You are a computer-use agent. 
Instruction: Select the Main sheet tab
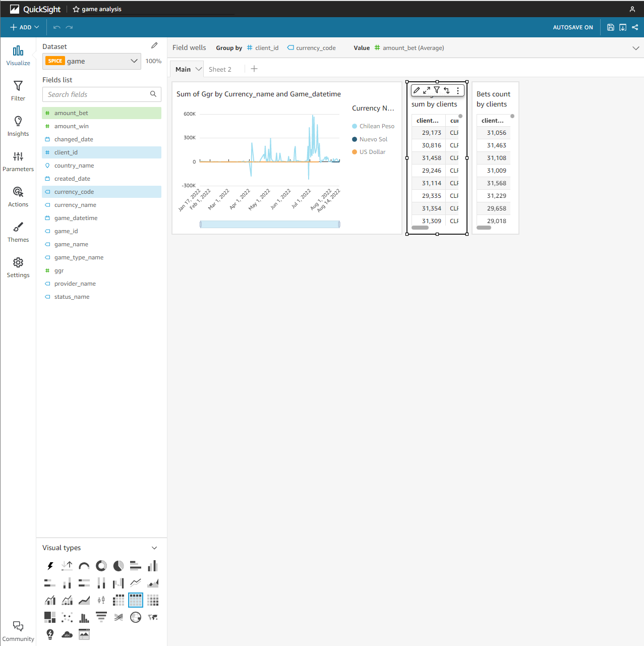pos(183,69)
